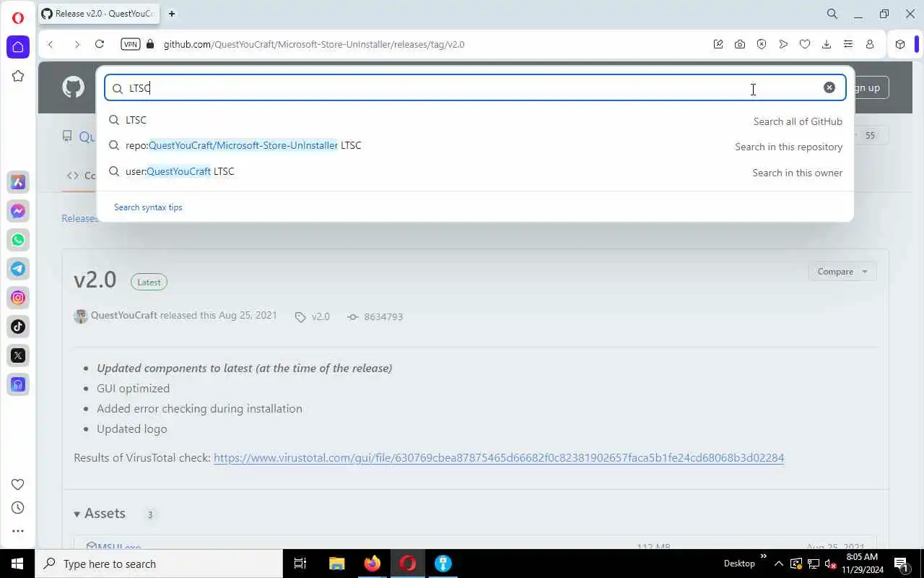Open the easy setup sliders icon

(x=848, y=44)
